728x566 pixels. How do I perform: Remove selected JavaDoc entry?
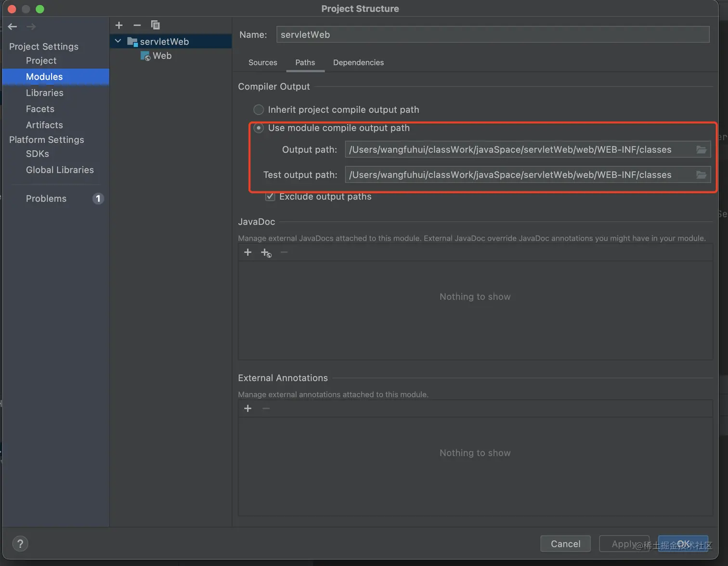pyautogui.click(x=284, y=252)
